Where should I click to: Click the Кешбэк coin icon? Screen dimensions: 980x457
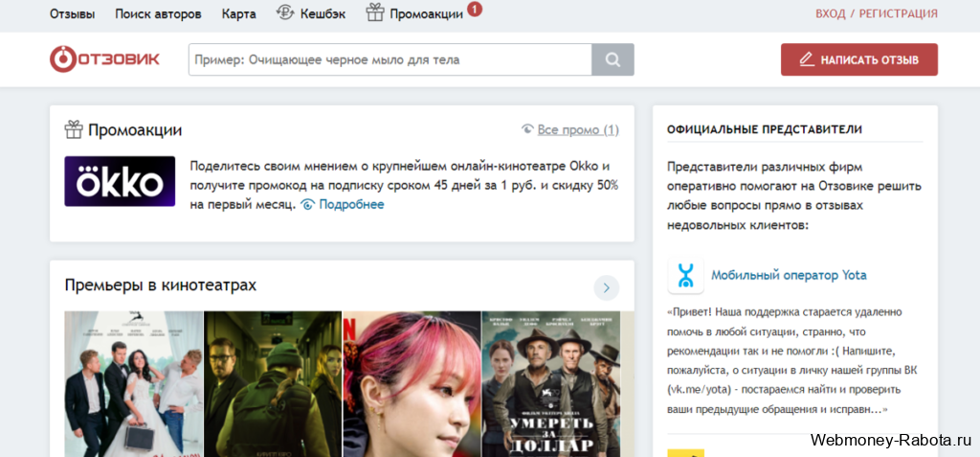(285, 12)
